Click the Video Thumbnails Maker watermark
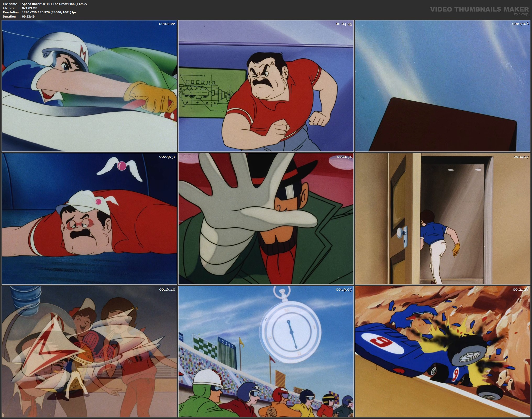The image size is (532, 419). pos(479,9)
